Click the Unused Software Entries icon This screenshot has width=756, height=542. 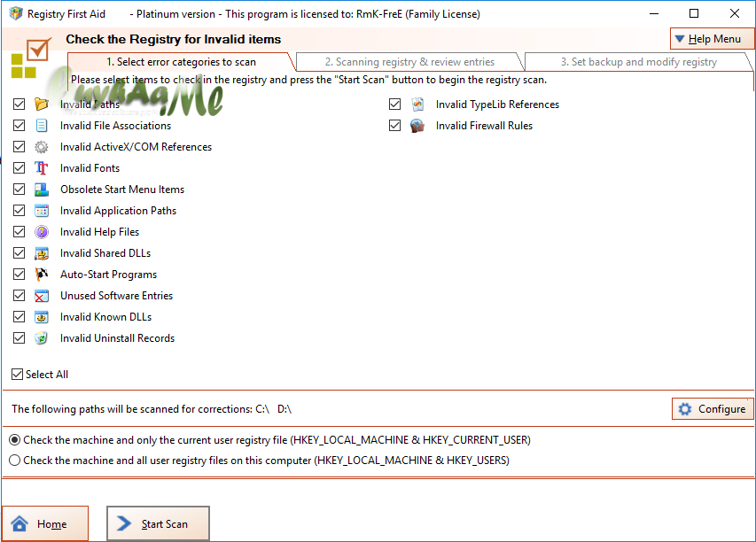point(42,295)
